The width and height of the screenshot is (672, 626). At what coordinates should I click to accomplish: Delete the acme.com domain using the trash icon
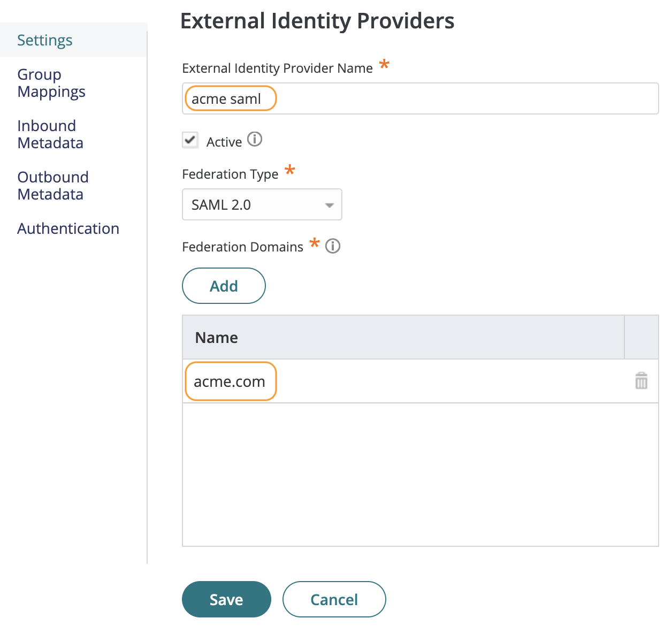coord(641,381)
